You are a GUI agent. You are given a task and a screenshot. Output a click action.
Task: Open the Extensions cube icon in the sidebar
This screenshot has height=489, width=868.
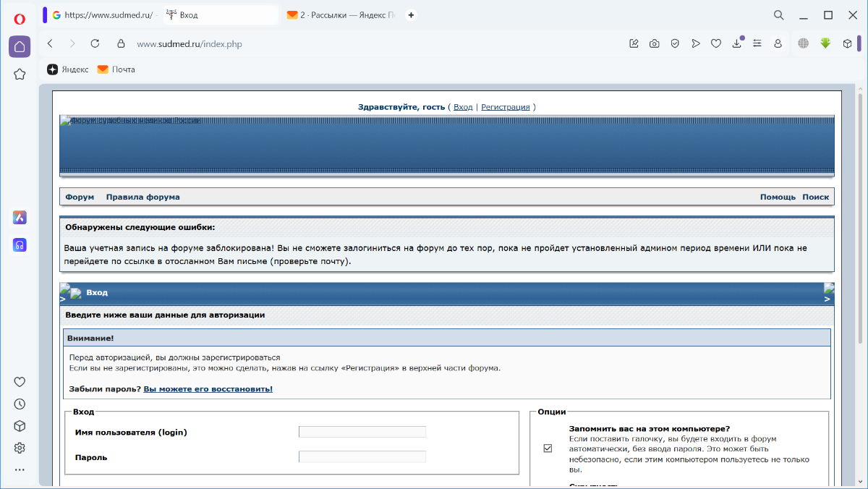click(x=20, y=426)
